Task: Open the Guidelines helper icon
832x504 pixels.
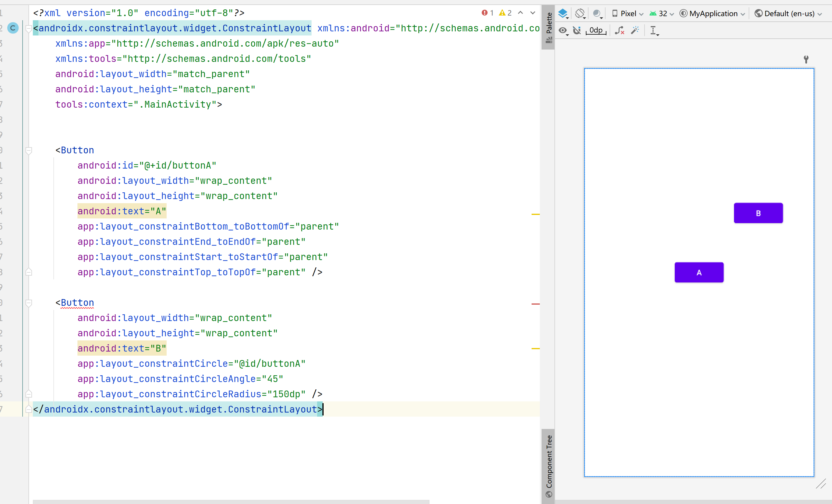Action: tap(654, 30)
